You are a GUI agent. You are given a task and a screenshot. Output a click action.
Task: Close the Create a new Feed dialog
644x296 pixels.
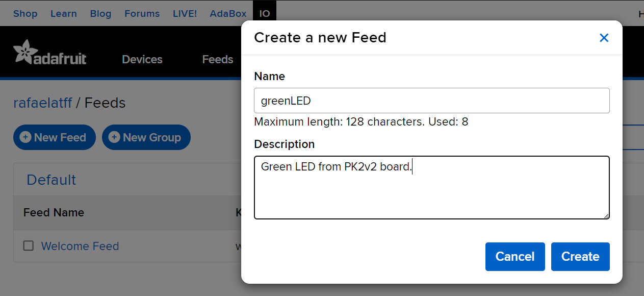point(604,38)
